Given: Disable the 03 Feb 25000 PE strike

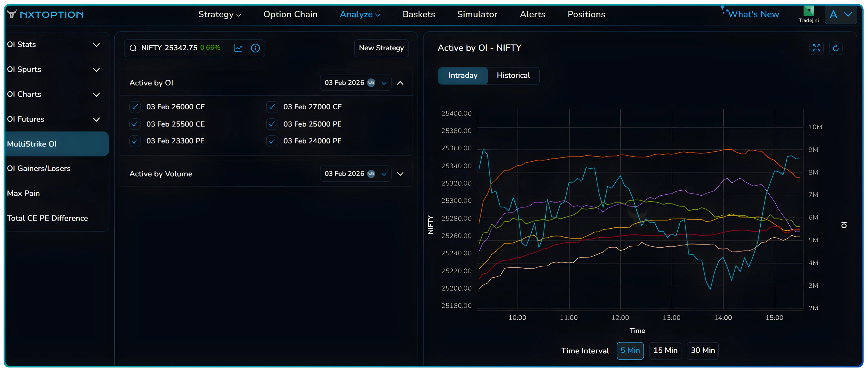Looking at the screenshot, I should 272,124.
